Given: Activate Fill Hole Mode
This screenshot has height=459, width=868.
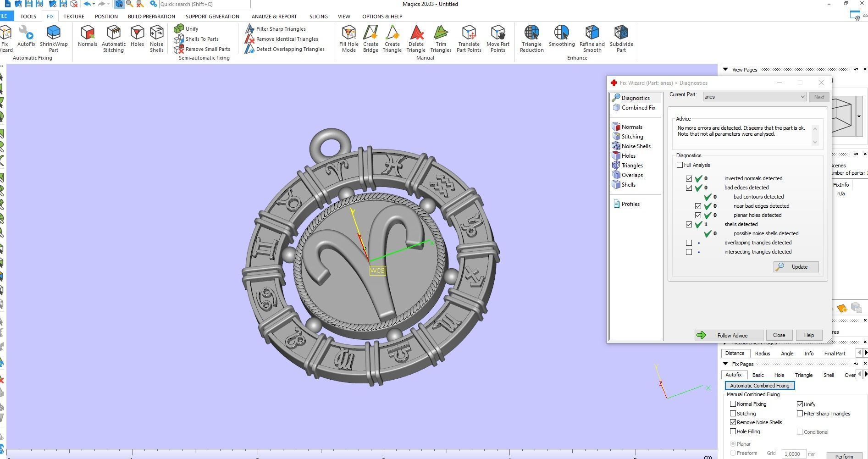Looking at the screenshot, I should coord(348,39).
